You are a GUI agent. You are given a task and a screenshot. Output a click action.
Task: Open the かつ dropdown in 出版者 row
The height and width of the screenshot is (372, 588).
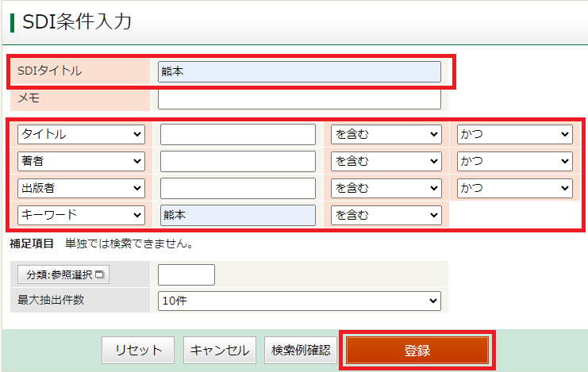[514, 188]
